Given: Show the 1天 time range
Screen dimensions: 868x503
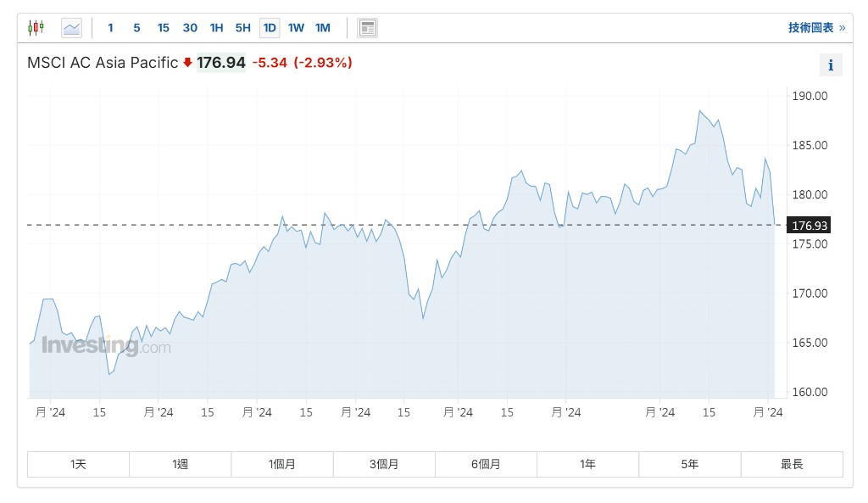Looking at the screenshot, I should click(x=78, y=464).
